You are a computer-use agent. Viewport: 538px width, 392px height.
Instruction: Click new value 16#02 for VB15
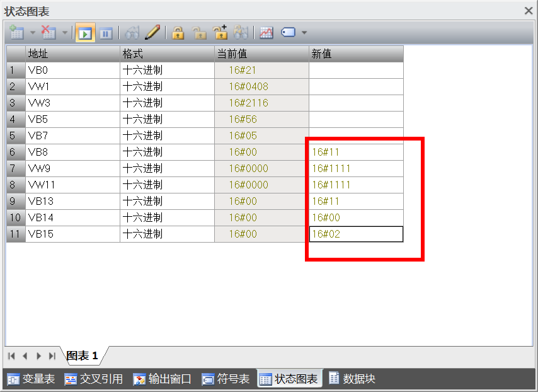pos(356,234)
